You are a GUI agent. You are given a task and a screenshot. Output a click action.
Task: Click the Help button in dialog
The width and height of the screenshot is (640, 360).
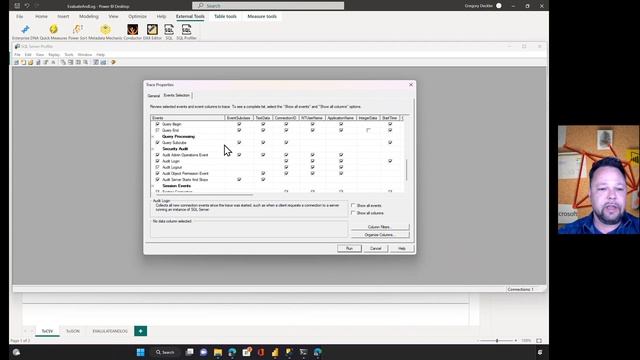click(x=402, y=248)
